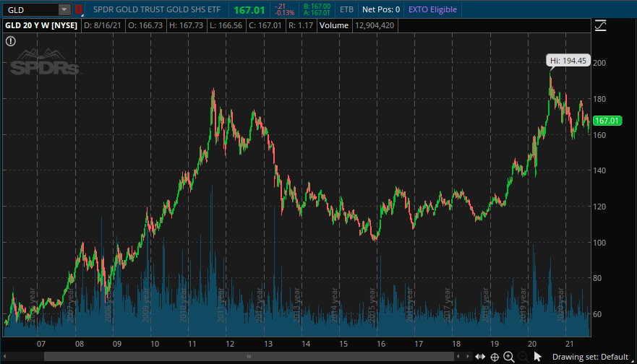Activate the crosshair pan tool icon
The width and height of the screenshot is (637, 364).
[495, 357]
